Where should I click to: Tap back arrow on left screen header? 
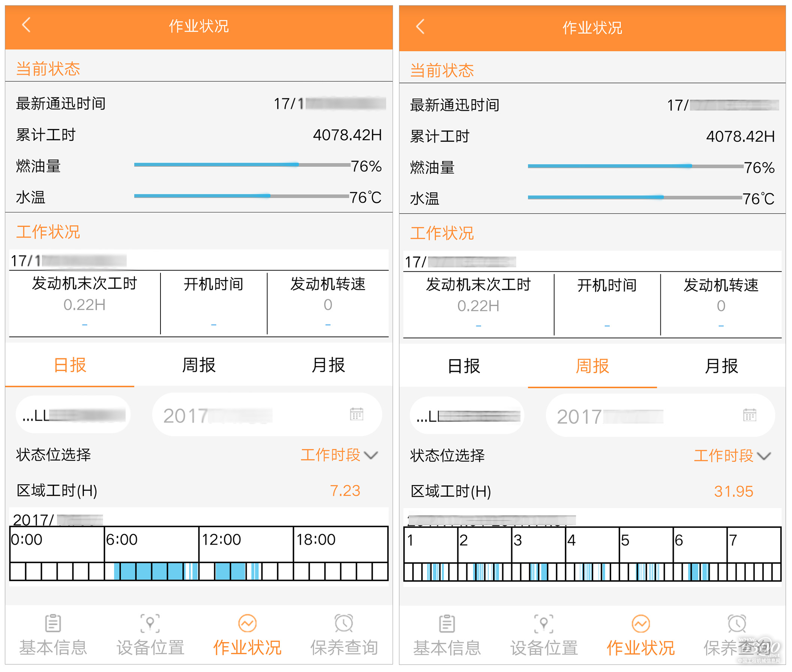point(26,25)
